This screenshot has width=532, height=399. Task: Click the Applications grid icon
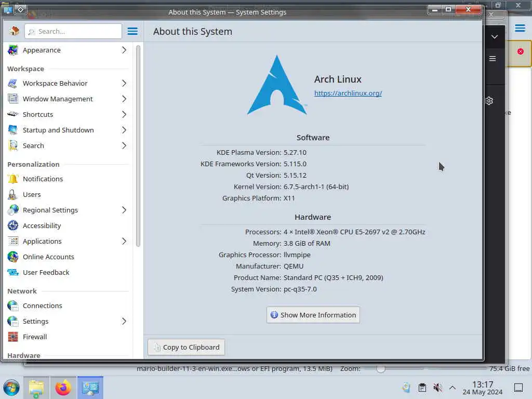pyautogui.click(x=13, y=241)
